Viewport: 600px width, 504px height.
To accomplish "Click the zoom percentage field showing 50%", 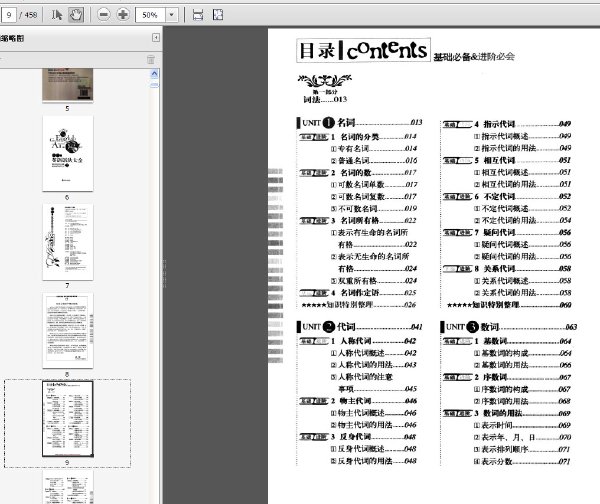I will [x=150, y=15].
